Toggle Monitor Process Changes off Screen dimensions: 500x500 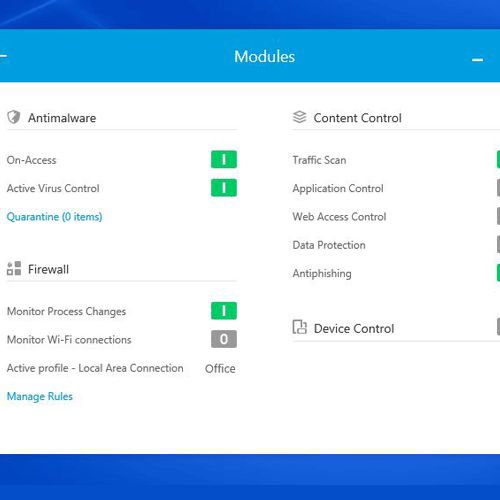(x=224, y=311)
